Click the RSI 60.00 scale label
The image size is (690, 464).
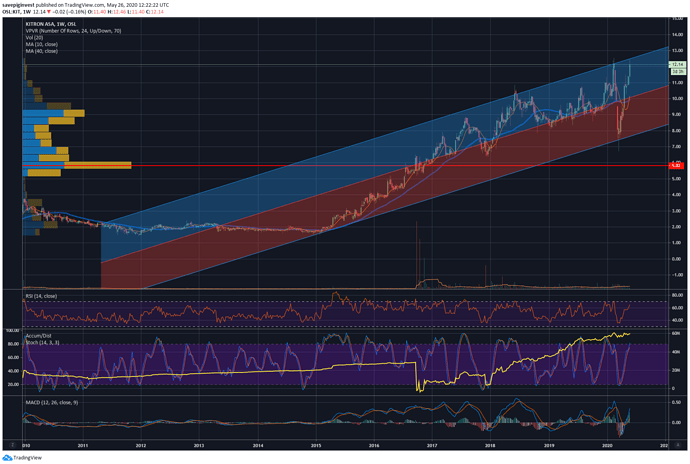pos(677,308)
